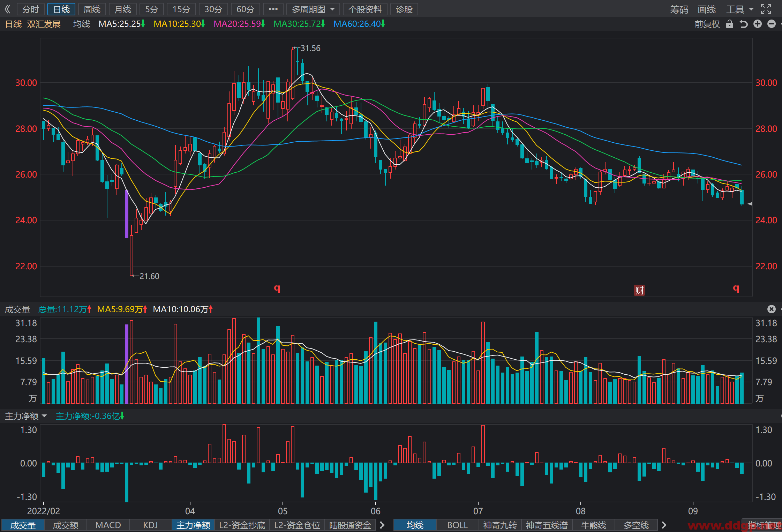Show more sub-indicator tabs after 陆股通资金
This screenshot has width=782, height=532.
click(x=382, y=525)
